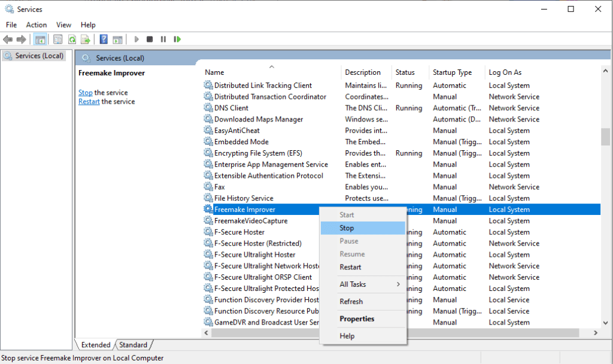Select the Distributed Transaction Coordinator row

401,96
